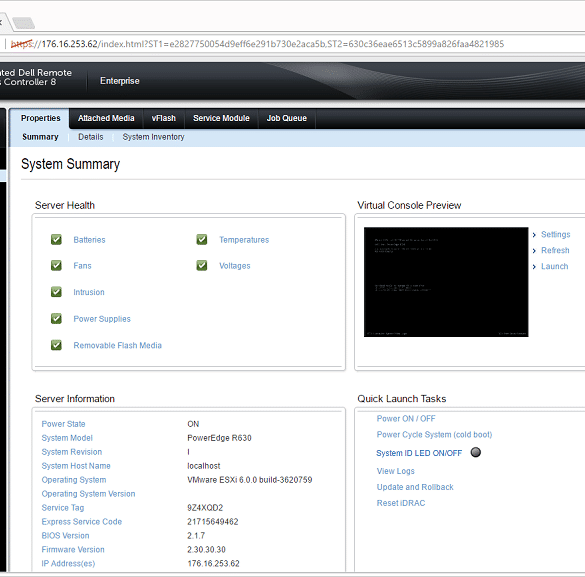Click the Voltages green check status icon
Viewport: 585px width, 577px height.
coord(202,266)
